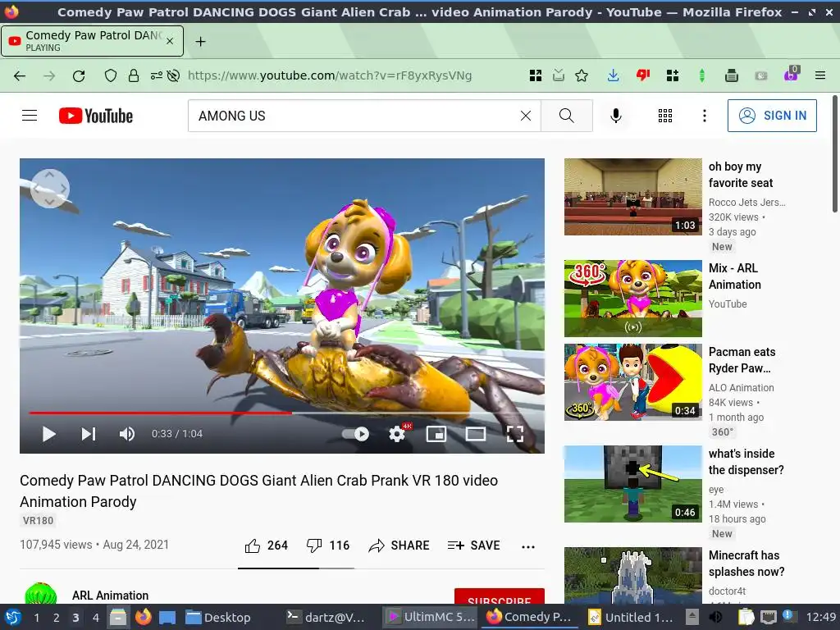
Task: Toggle the autoplay switch
Action: (356, 434)
